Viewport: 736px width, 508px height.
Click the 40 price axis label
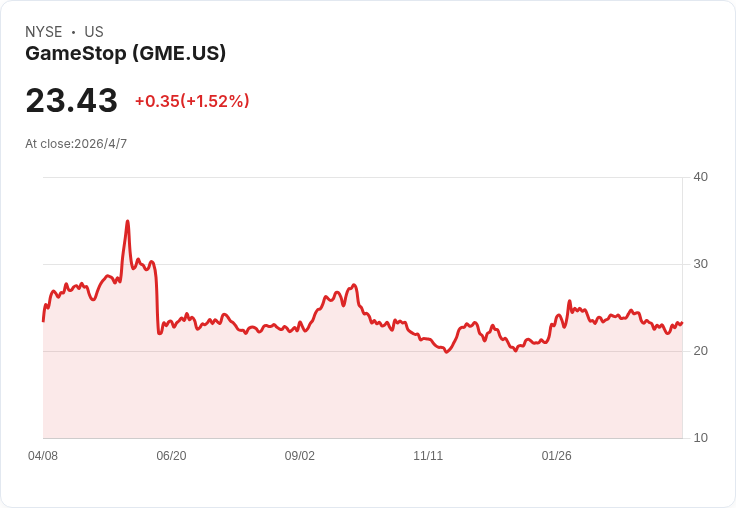[700, 177]
